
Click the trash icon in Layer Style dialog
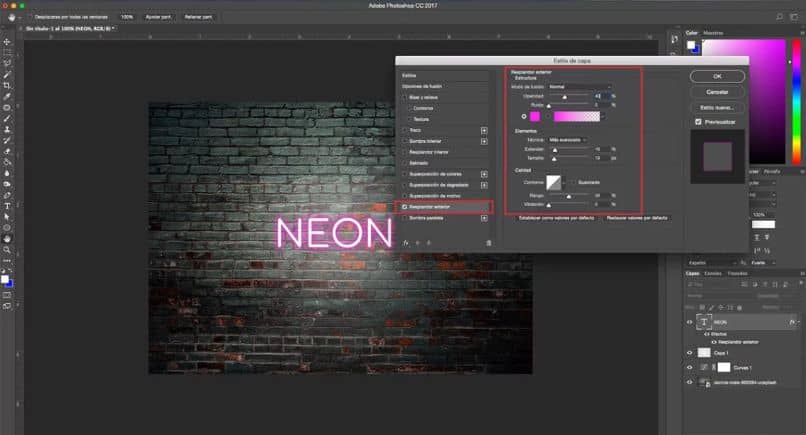tap(489, 243)
